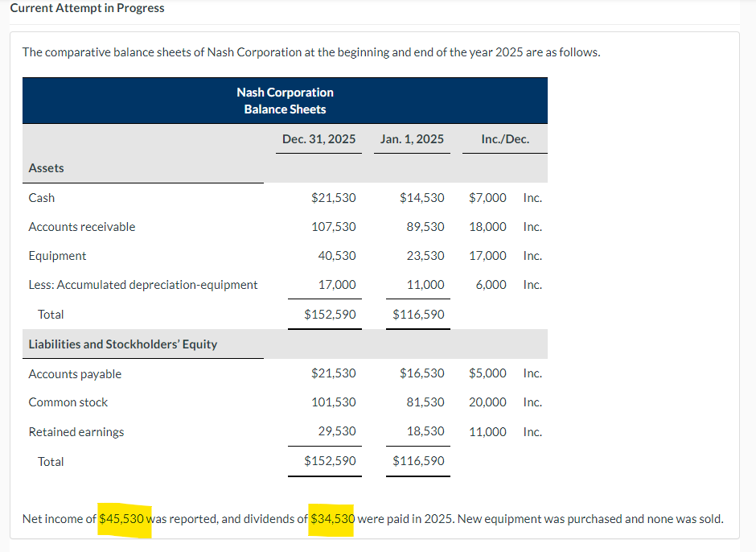Image resolution: width=756 pixels, height=552 pixels.
Task: Select Common stock value 81,530
Action: (425, 402)
